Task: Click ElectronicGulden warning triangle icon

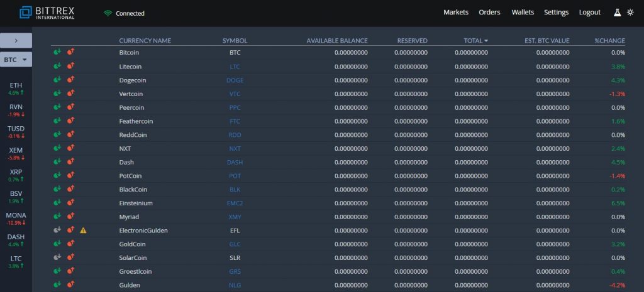Action: click(x=84, y=230)
